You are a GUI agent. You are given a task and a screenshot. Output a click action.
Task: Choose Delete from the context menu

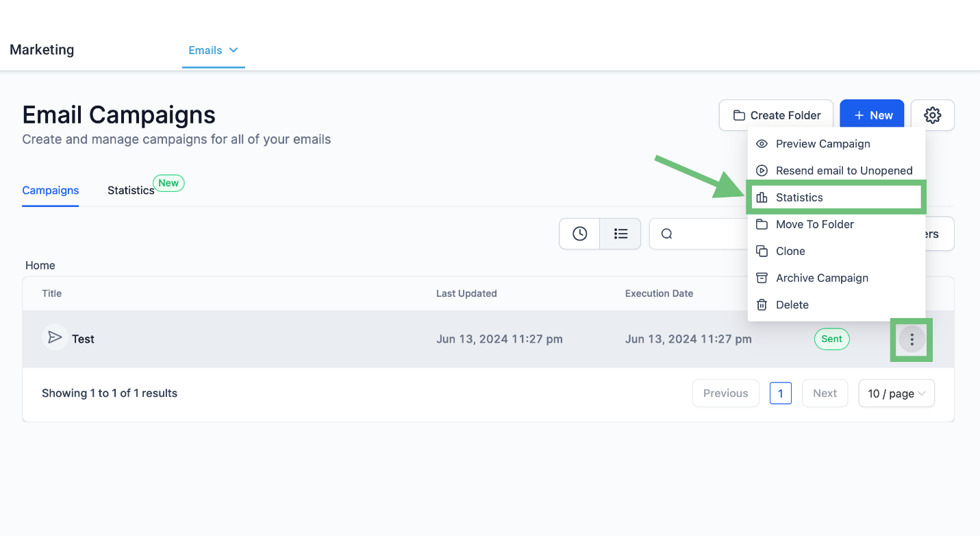(x=836, y=305)
